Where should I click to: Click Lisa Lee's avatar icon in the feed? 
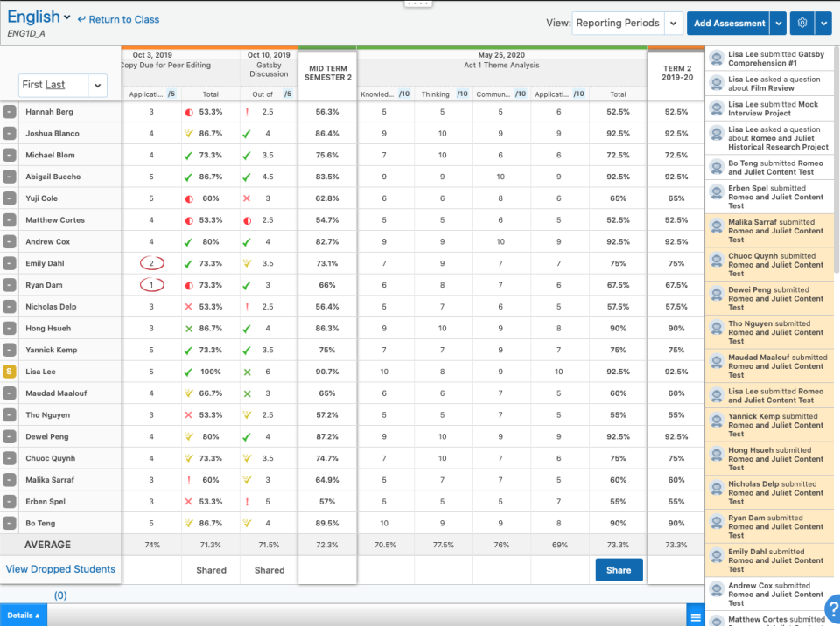(x=718, y=57)
